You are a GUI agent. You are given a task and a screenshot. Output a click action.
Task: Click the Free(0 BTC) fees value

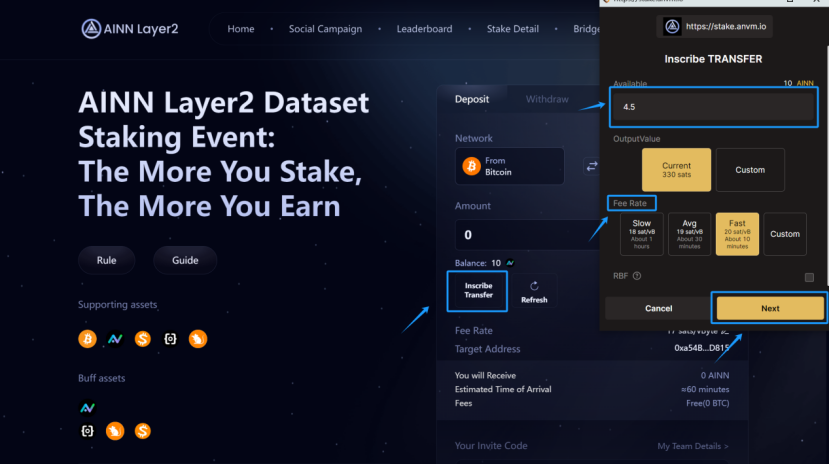pyautogui.click(x=708, y=404)
